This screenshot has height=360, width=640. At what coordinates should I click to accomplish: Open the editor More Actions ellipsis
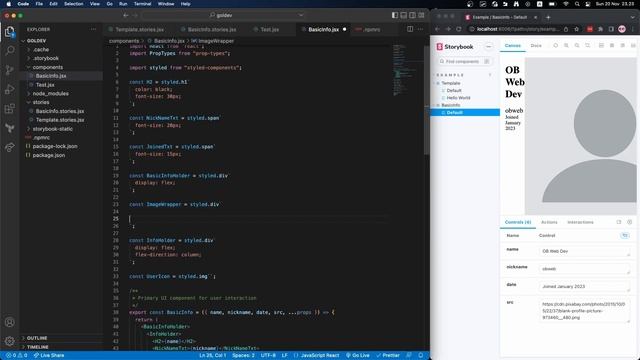420,29
